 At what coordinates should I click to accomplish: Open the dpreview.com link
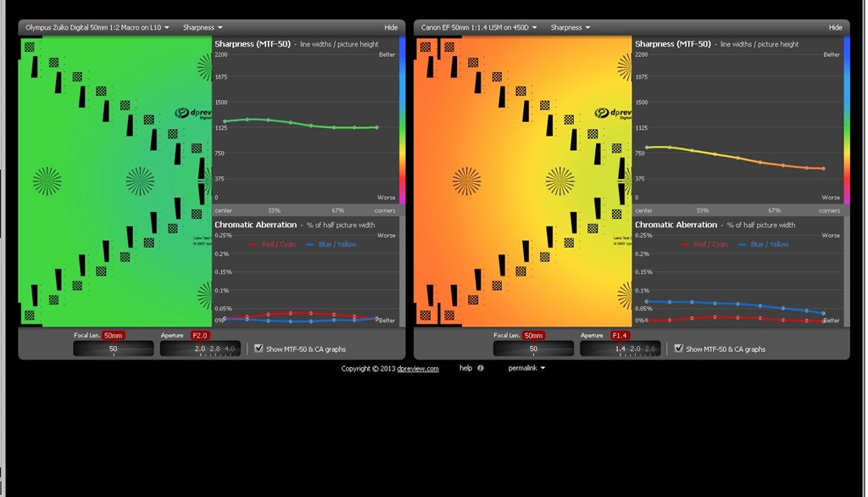point(418,368)
